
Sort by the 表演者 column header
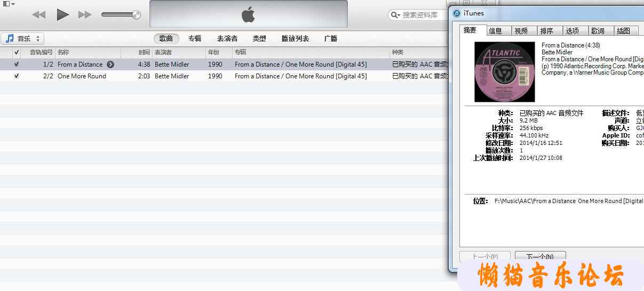(x=179, y=52)
